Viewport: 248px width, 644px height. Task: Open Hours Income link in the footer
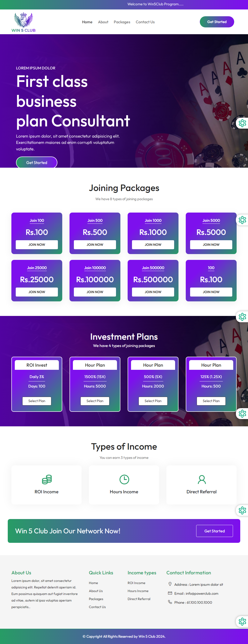pos(138,591)
